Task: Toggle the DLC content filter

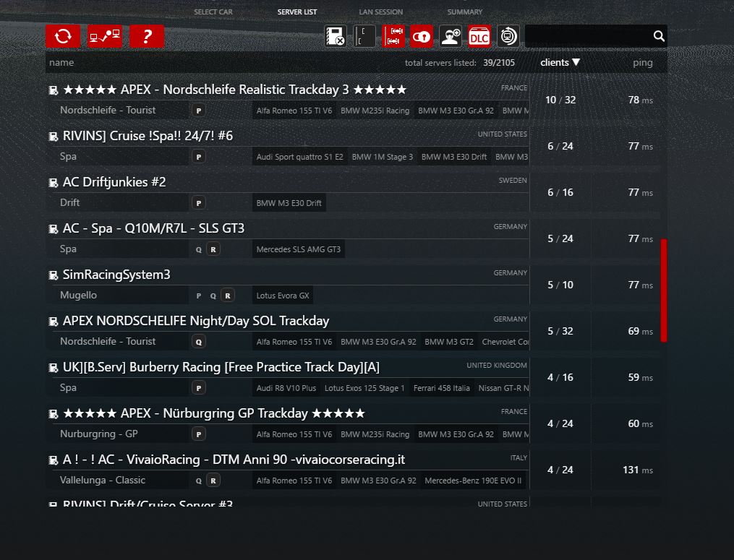Action: 479,36
